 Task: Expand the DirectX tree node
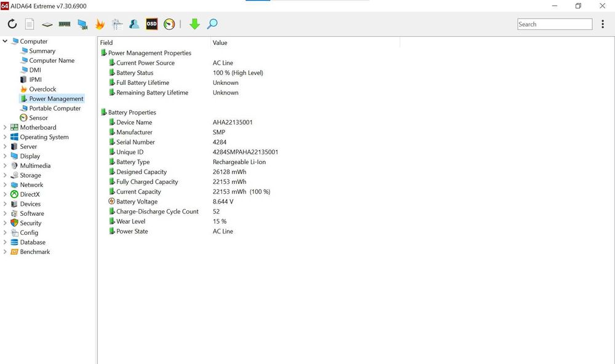point(5,194)
